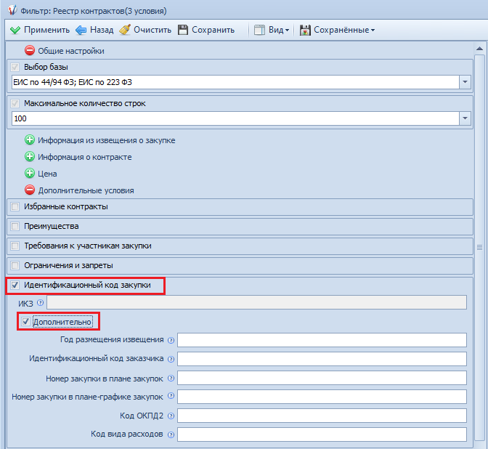
Task: Toggle the Дополнительно checkbox
Action: (x=26, y=322)
